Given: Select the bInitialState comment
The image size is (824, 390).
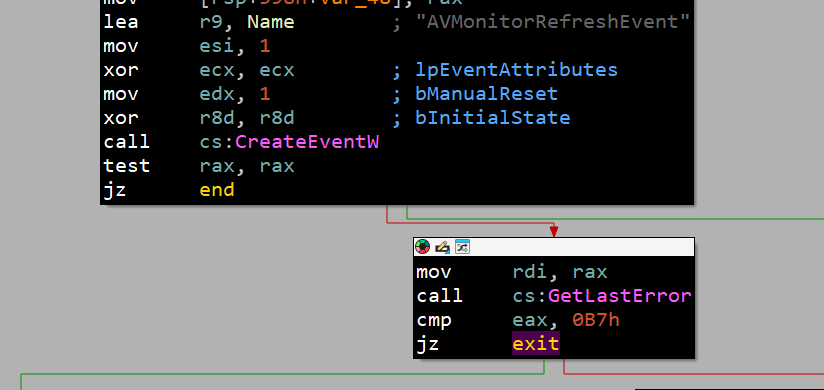Looking at the screenshot, I should 493,118.
